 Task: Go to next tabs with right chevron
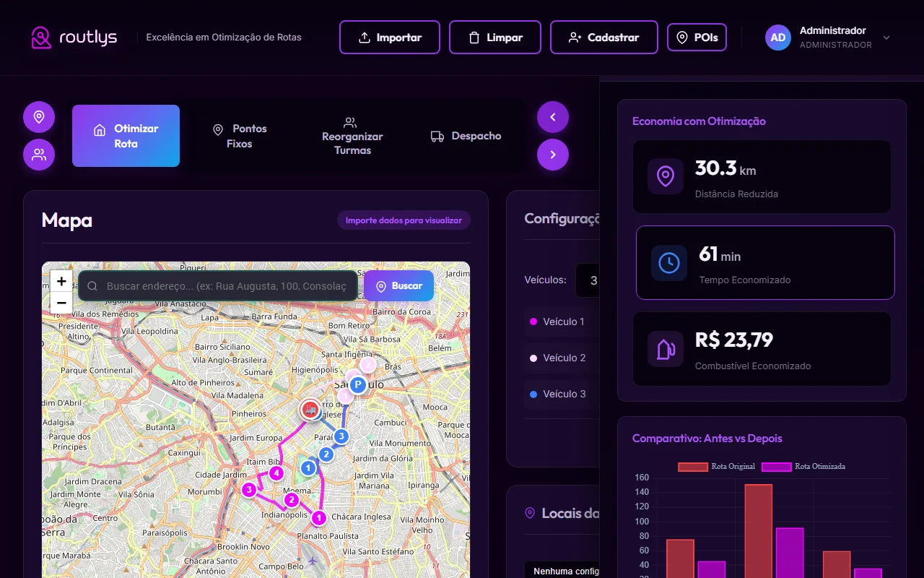click(x=553, y=155)
